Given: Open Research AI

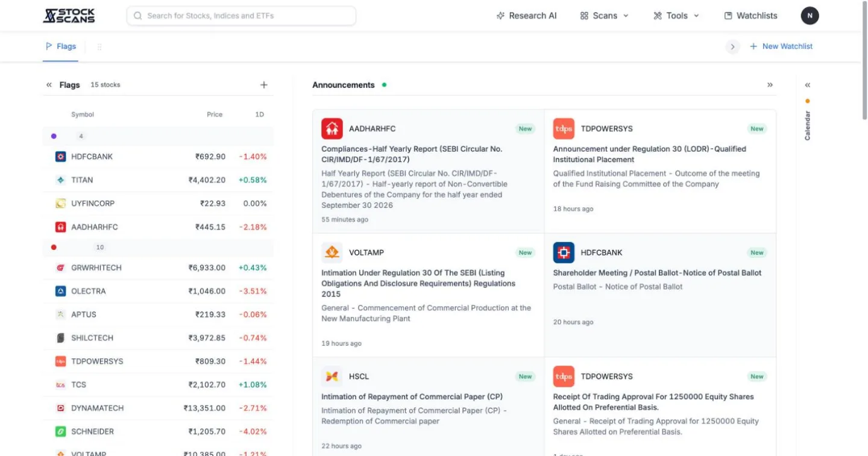Looking at the screenshot, I should (x=526, y=16).
